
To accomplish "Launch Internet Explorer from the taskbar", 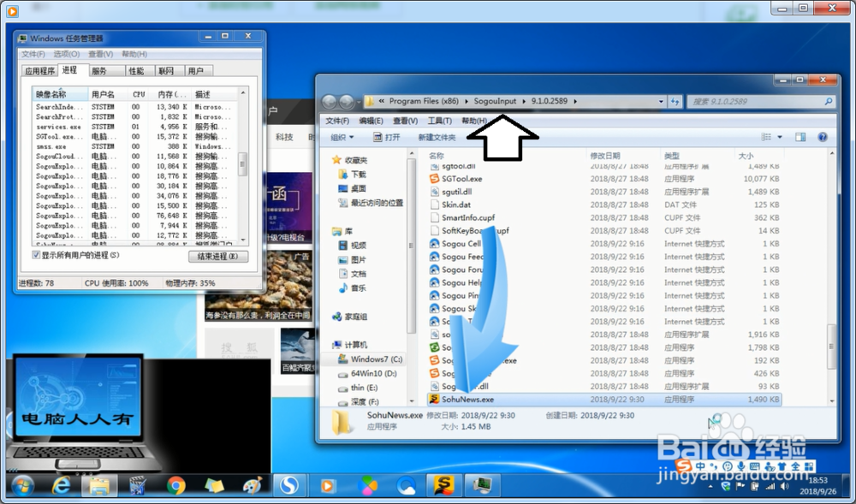I will tap(61, 485).
